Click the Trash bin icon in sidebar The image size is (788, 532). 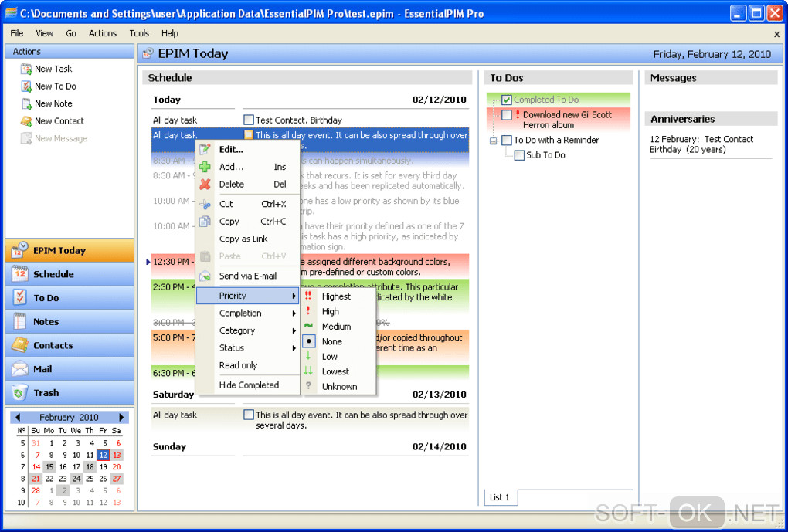pyautogui.click(x=20, y=392)
